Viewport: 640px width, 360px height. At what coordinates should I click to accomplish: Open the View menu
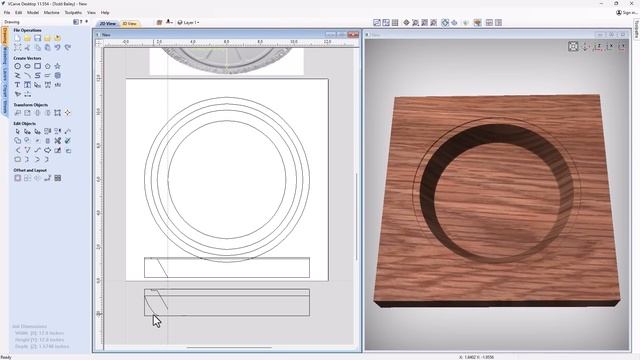[x=91, y=13]
